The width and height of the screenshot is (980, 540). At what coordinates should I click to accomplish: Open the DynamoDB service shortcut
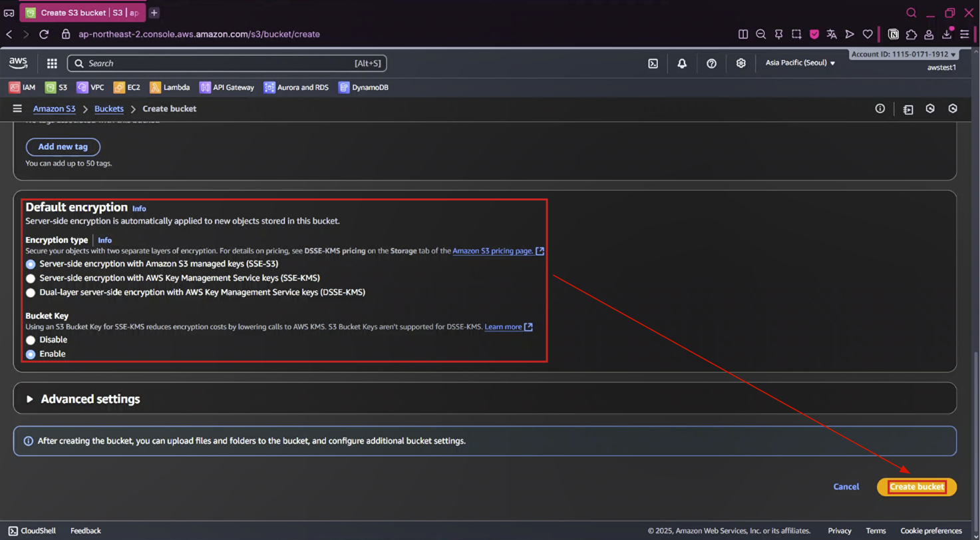(363, 87)
